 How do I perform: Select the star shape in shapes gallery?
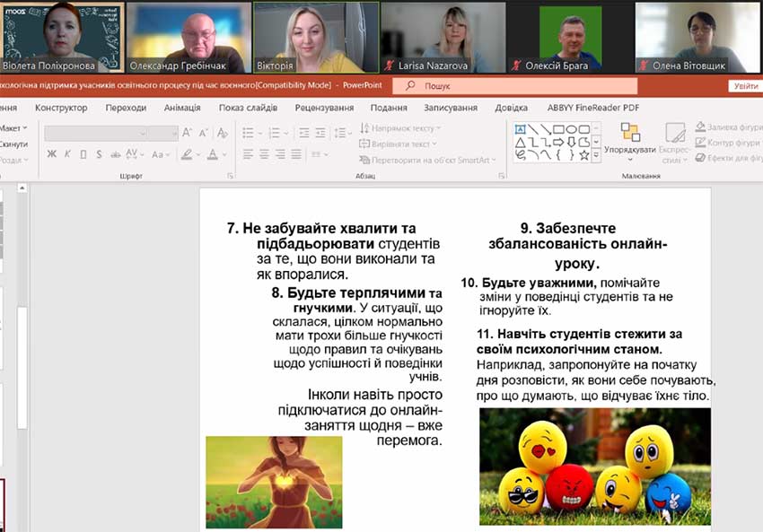(x=584, y=154)
